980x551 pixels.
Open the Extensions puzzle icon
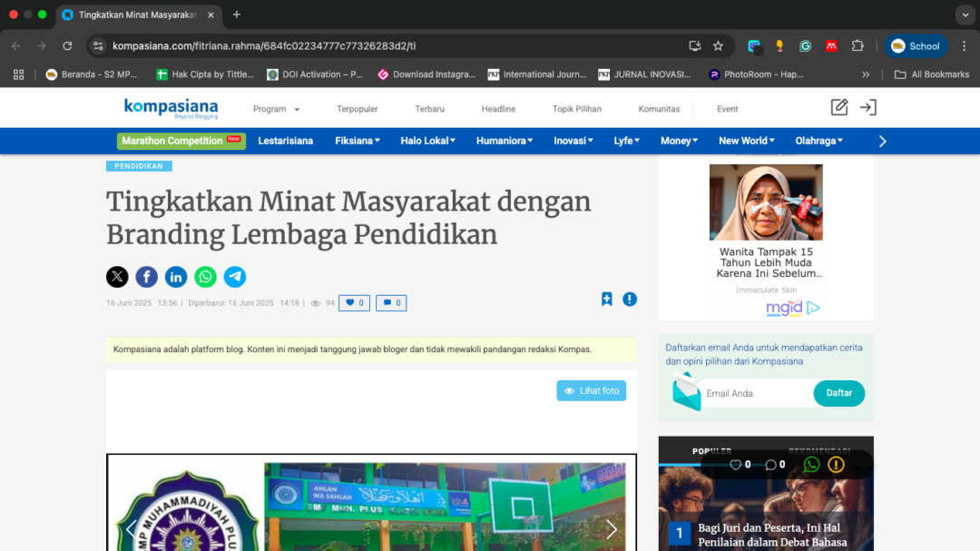tap(857, 45)
